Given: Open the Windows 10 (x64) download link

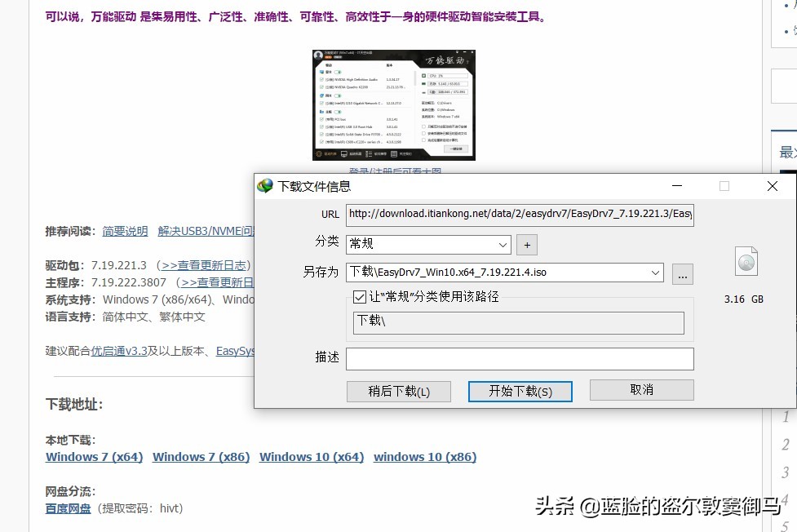Looking at the screenshot, I should click(x=311, y=457).
